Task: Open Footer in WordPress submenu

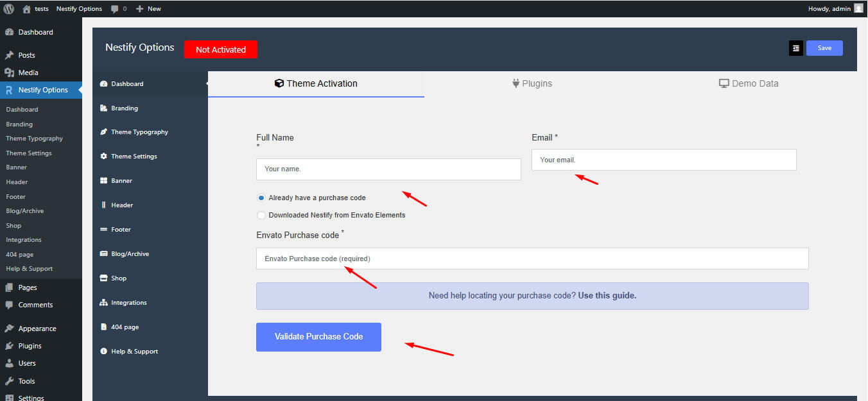Action: click(16, 197)
